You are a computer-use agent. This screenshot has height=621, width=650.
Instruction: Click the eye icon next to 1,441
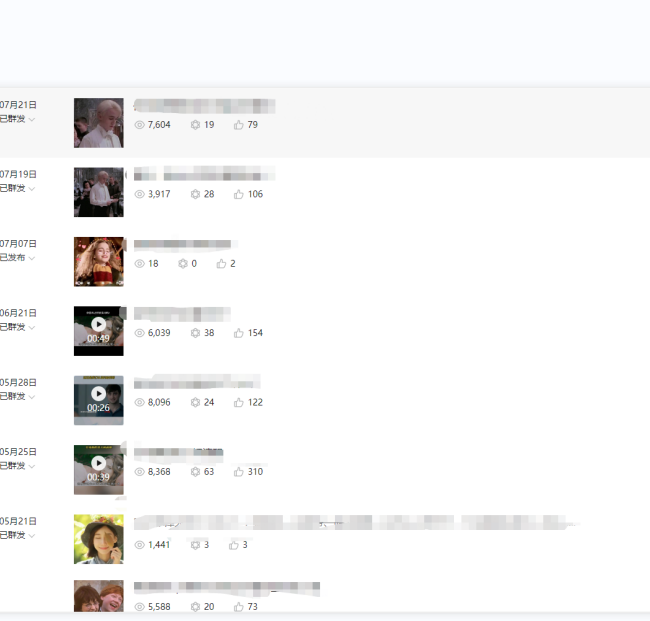139,545
